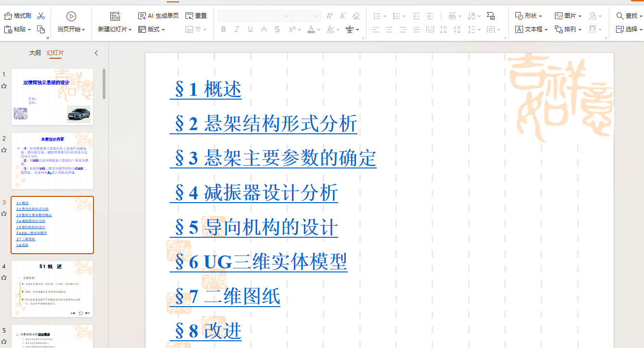Click 重置 reset slide button

[196, 16]
